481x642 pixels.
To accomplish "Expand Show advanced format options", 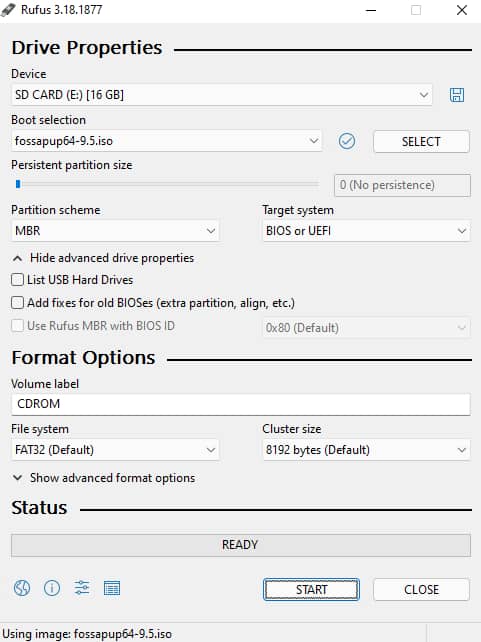I will (104, 478).
